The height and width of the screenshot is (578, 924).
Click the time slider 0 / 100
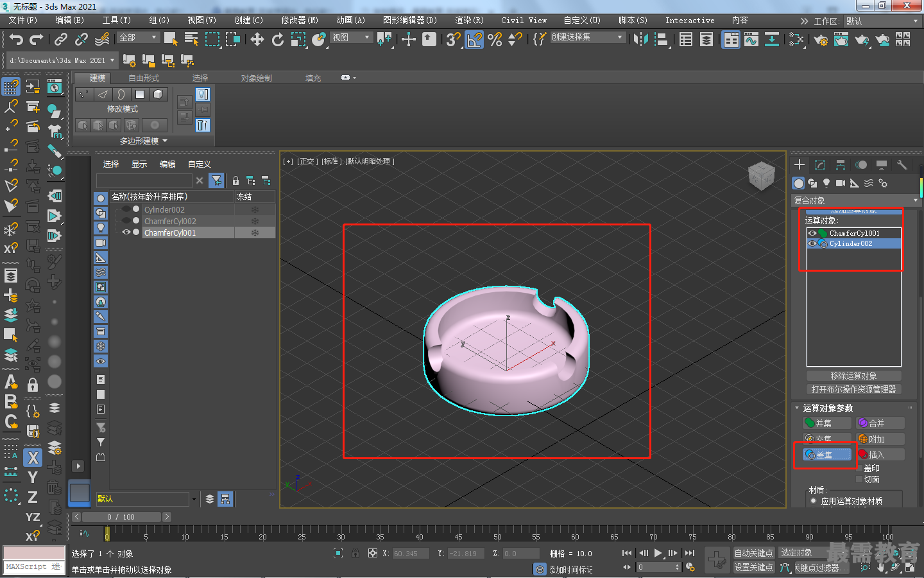[x=121, y=517]
